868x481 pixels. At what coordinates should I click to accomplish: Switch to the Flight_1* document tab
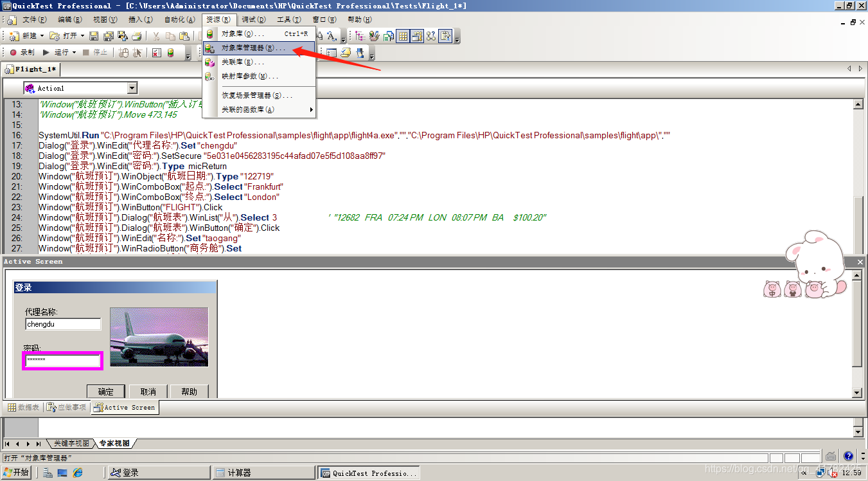tap(32, 69)
